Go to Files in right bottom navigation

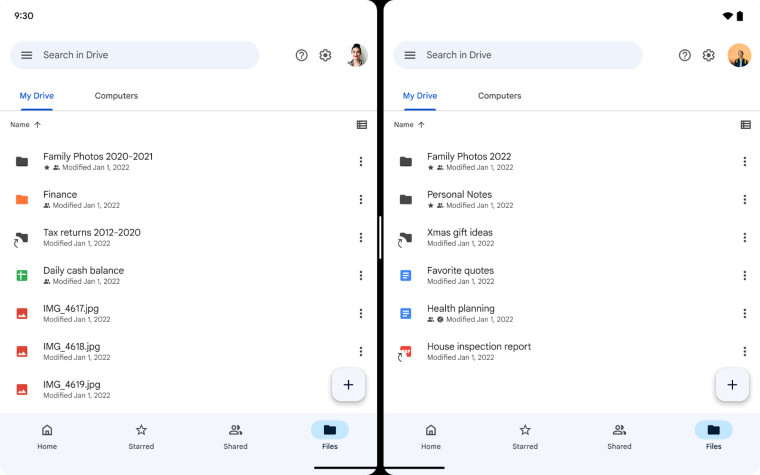coord(713,436)
